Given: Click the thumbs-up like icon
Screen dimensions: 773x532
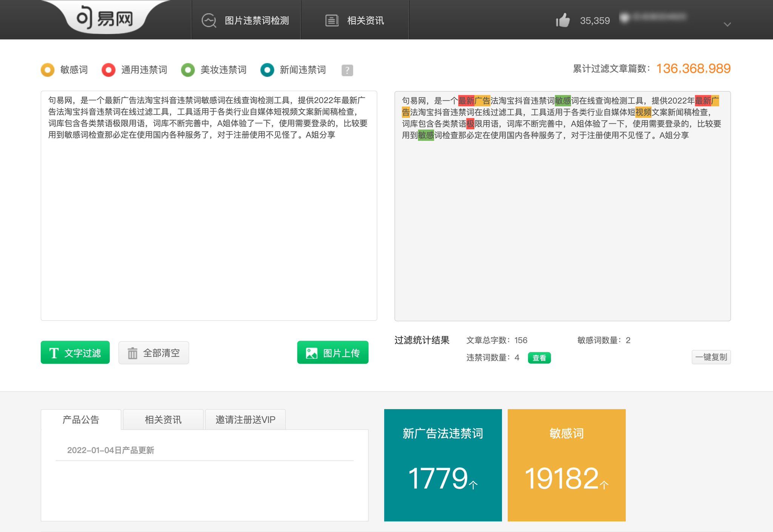Looking at the screenshot, I should [x=562, y=20].
